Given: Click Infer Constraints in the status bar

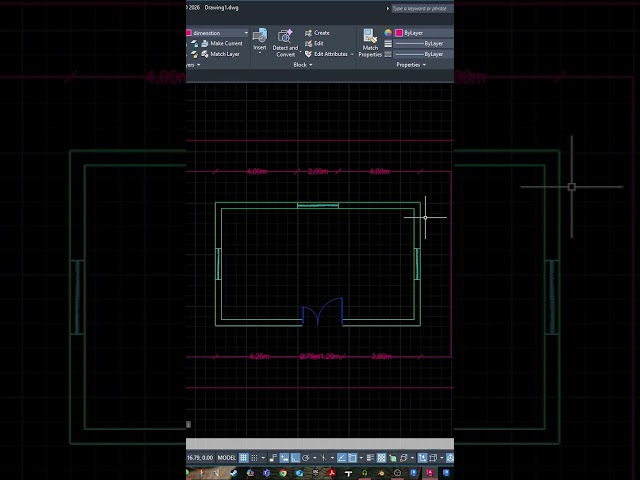Looking at the screenshot, I should click(273, 458).
